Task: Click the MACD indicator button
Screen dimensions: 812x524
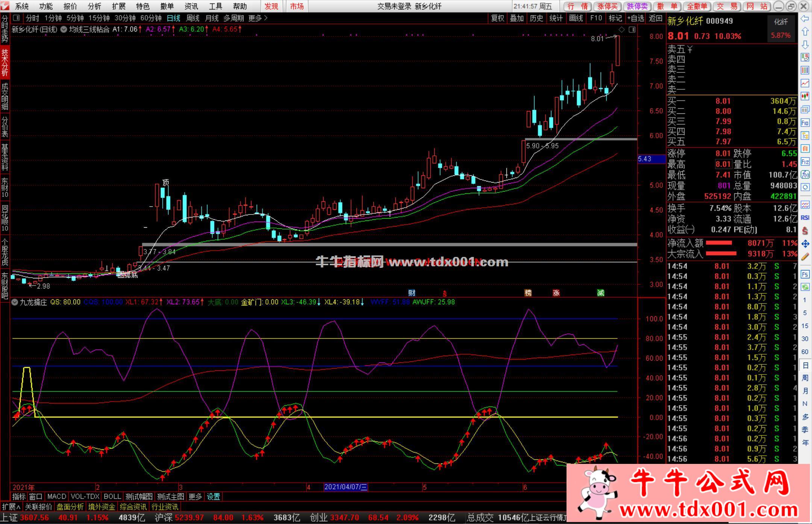Action: (57, 497)
